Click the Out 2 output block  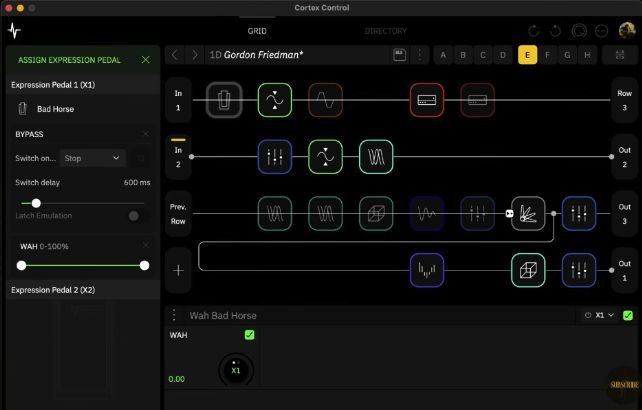tap(624, 157)
